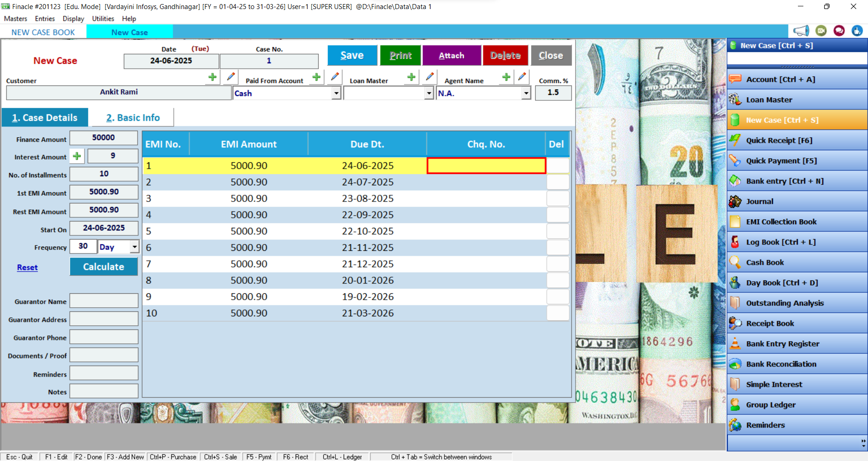
Task: Click the megaphone icon in top bar
Action: point(801,31)
